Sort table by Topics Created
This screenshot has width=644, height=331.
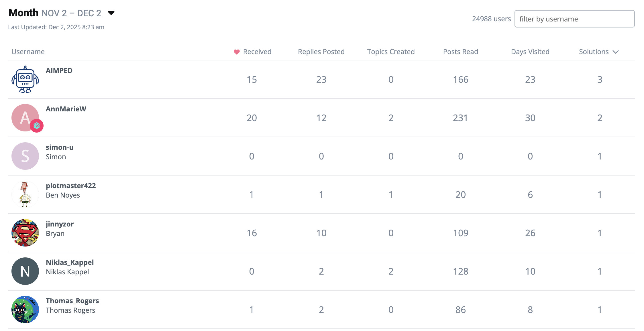point(391,52)
